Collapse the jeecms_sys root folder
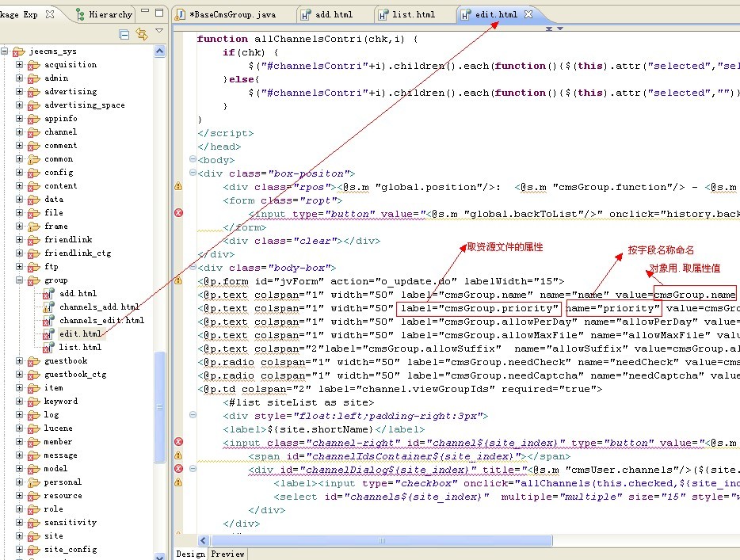The image size is (740, 560). 4,51
